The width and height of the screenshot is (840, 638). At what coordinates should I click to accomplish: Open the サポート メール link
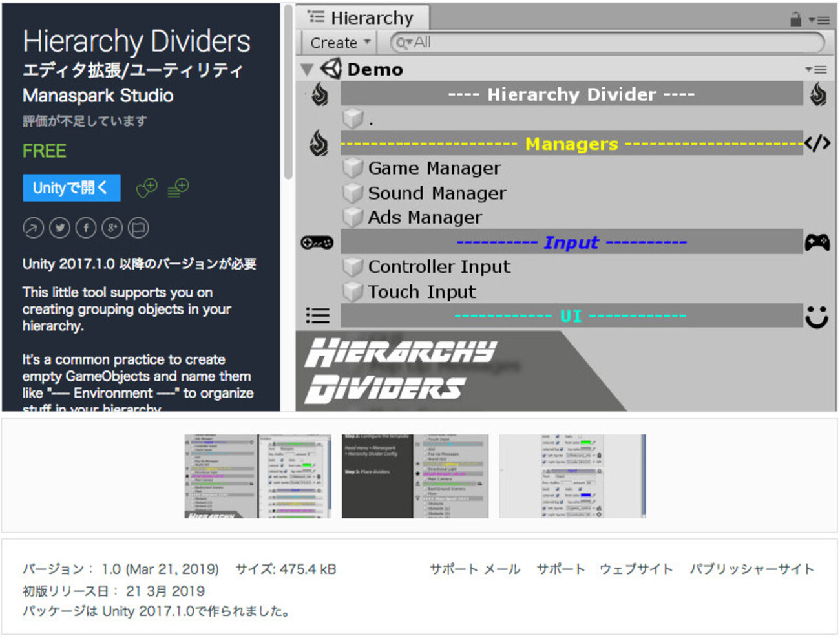(x=475, y=569)
